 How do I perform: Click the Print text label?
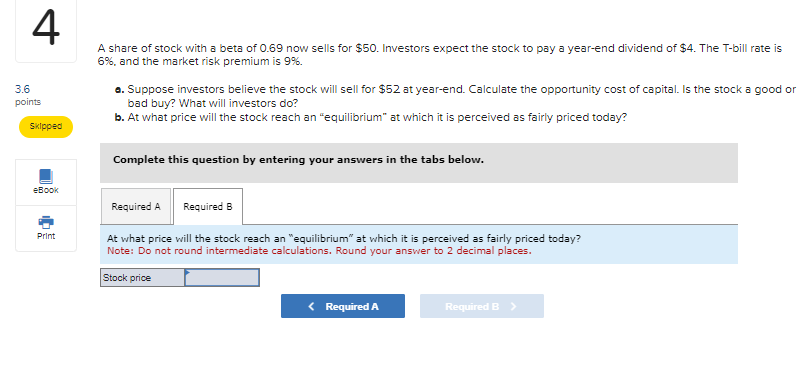pyautogui.click(x=46, y=236)
